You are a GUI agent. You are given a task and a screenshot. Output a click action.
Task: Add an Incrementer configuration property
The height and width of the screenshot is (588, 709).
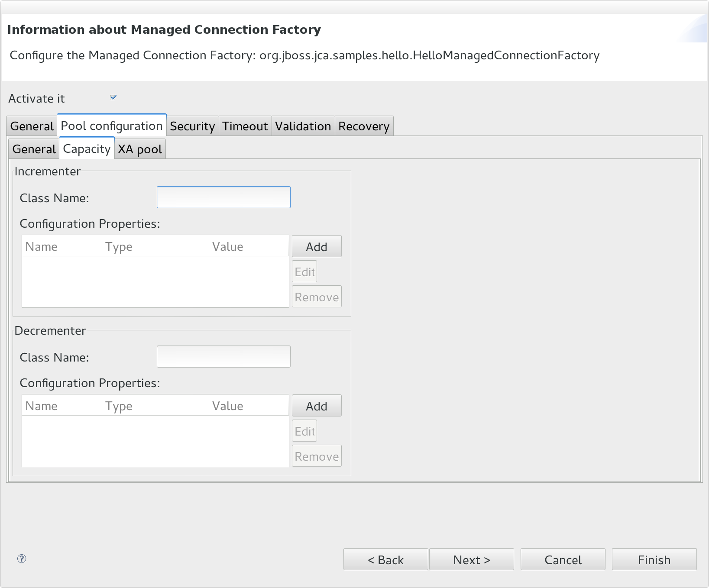pyautogui.click(x=317, y=247)
